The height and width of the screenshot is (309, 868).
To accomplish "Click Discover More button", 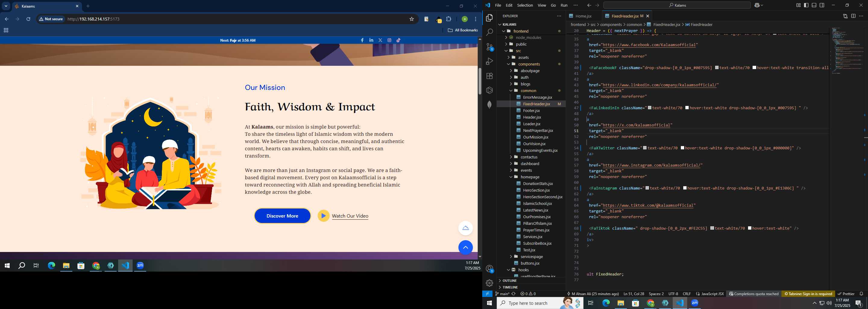I will (282, 216).
